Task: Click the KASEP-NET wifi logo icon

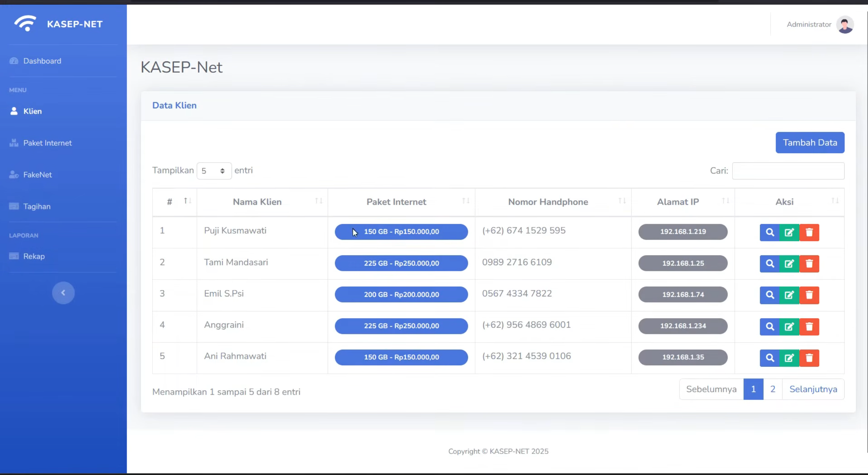Action: 25,23
